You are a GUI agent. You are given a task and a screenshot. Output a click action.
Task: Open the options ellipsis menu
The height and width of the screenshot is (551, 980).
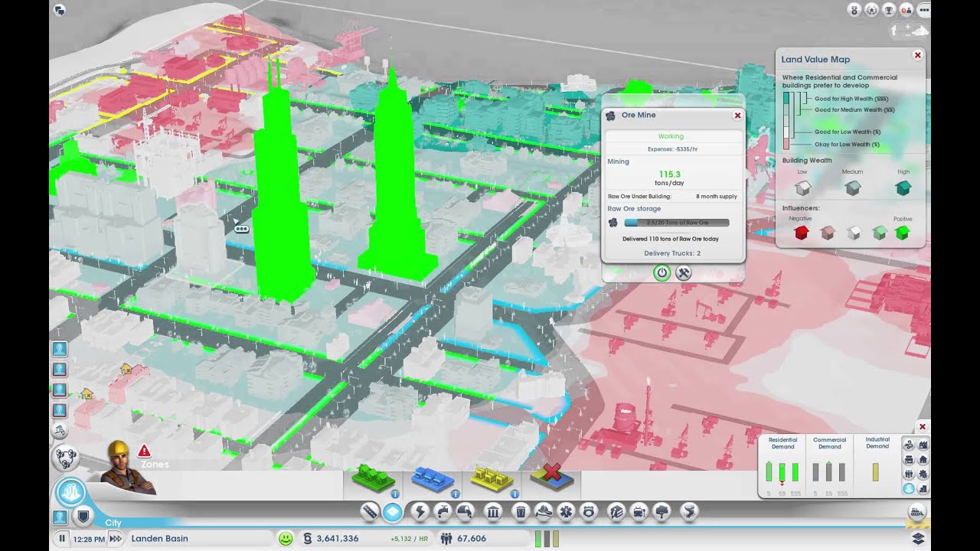pos(924,10)
